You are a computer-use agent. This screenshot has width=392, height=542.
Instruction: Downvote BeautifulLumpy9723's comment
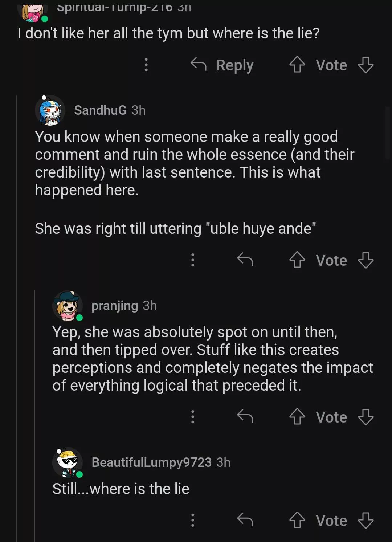tap(365, 520)
